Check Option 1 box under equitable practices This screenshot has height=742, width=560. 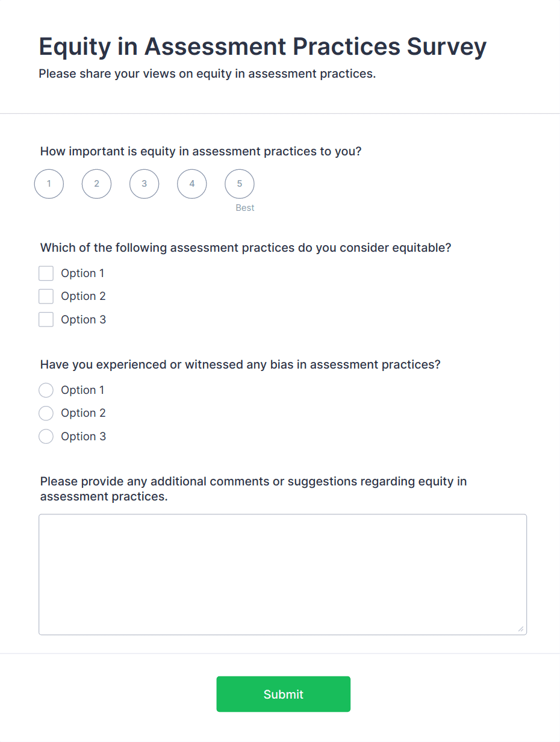pos(46,273)
